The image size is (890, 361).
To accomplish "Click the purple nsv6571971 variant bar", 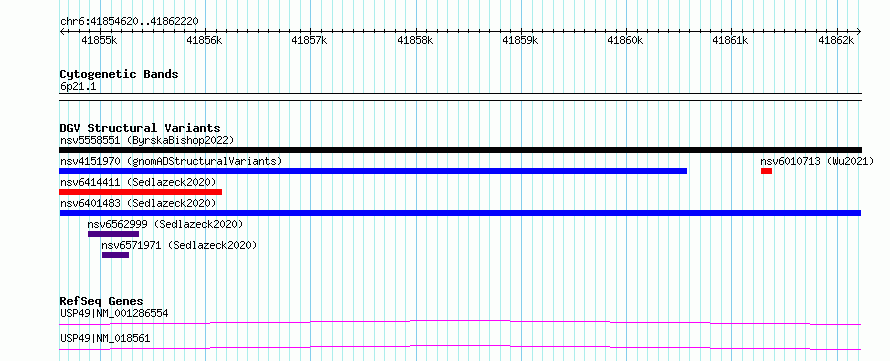I will click(115, 255).
